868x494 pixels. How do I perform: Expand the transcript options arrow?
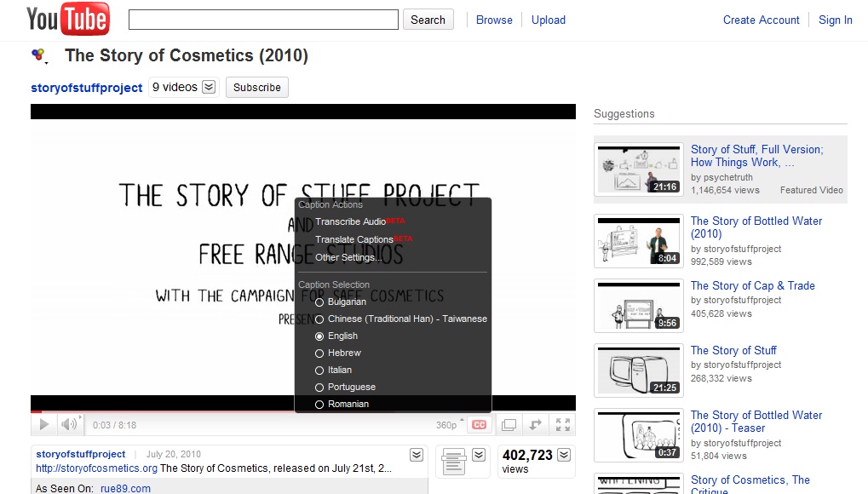click(479, 455)
